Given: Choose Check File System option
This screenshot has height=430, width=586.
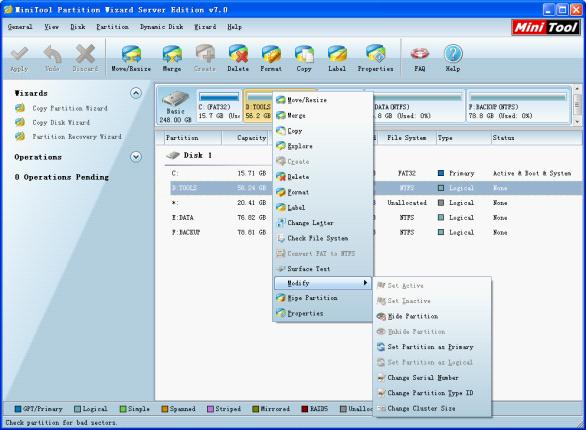Looking at the screenshot, I should coord(323,238).
